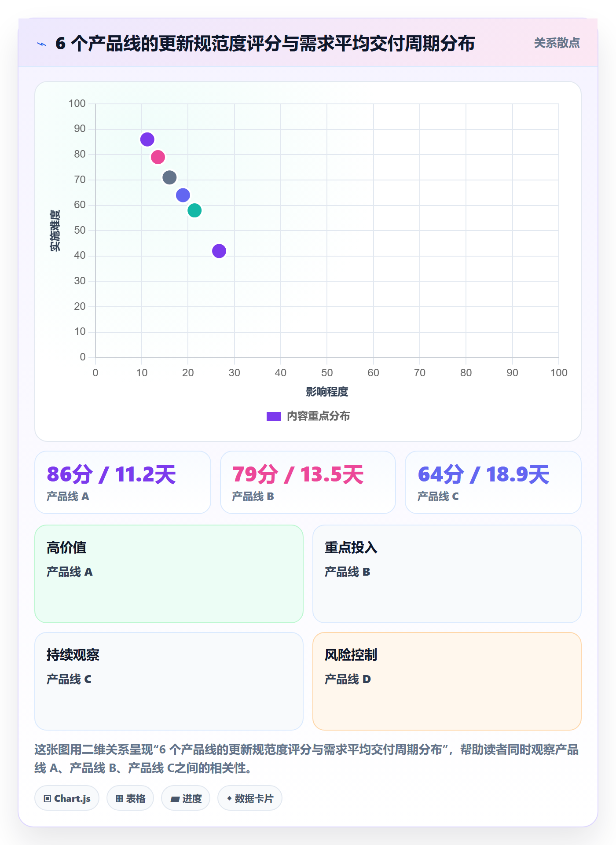Image resolution: width=616 pixels, height=845 pixels.
Task: Click the lightning bolt icon beside title
Action: click(x=42, y=44)
